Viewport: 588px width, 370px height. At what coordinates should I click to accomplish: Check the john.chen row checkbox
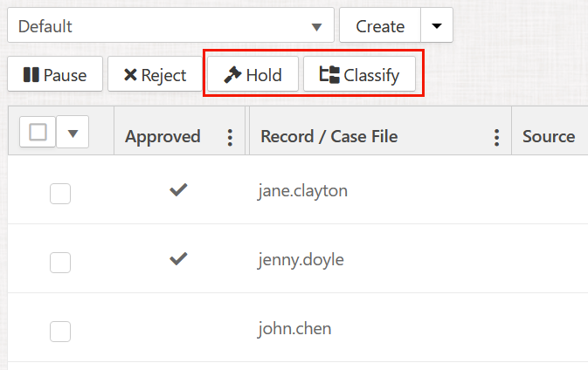point(60,331)
